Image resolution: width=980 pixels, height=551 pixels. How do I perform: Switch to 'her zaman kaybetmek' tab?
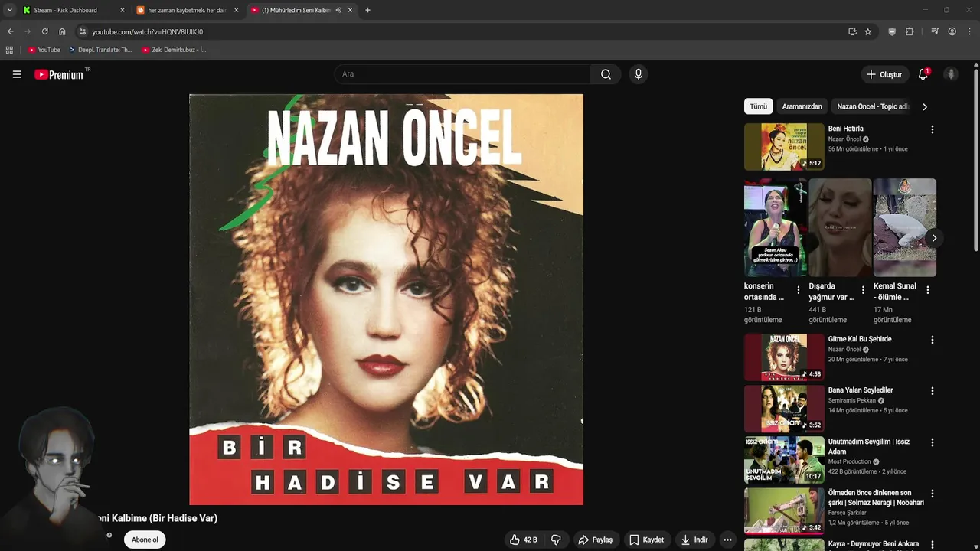click(x=187, y=10)
